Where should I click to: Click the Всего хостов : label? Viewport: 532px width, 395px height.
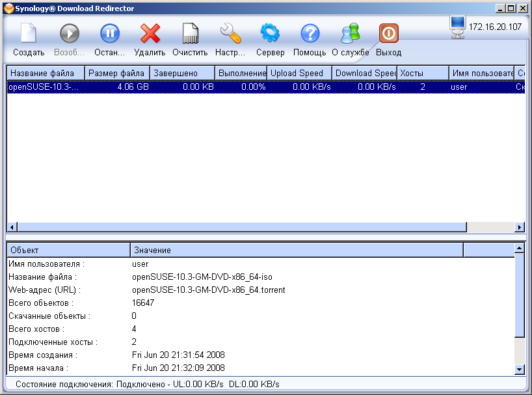tap(36, 329)
